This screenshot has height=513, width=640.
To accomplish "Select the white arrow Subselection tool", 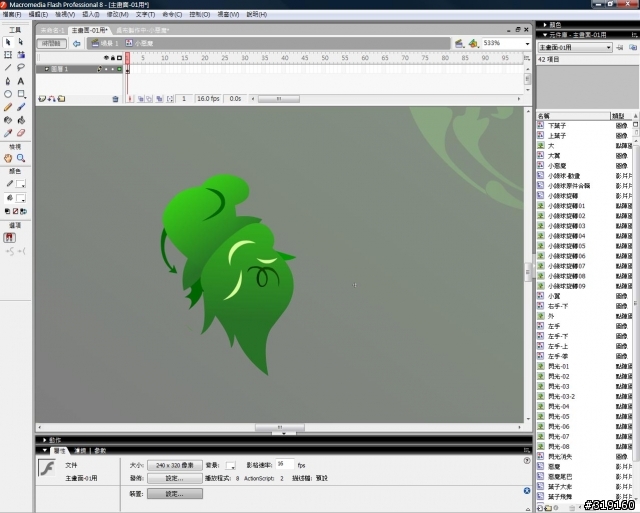I will coord(21,42).
